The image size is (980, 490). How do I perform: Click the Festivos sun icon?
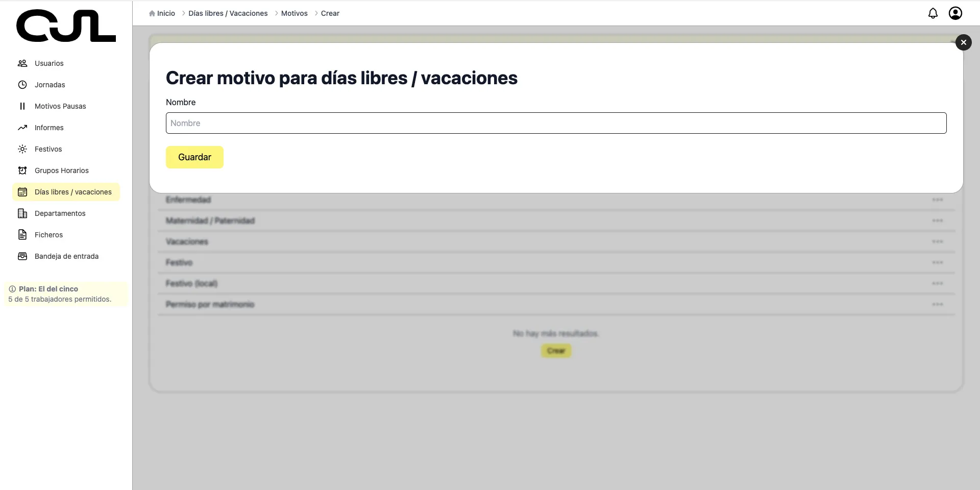point(22,149)
